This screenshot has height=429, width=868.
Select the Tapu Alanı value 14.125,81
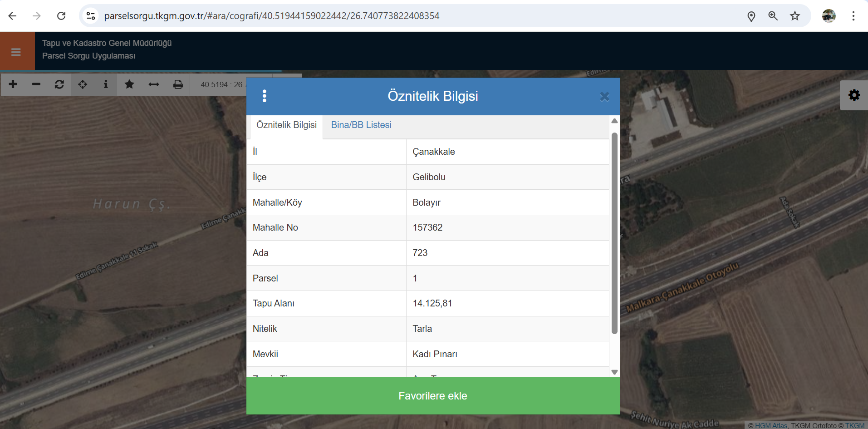point(432,303)
